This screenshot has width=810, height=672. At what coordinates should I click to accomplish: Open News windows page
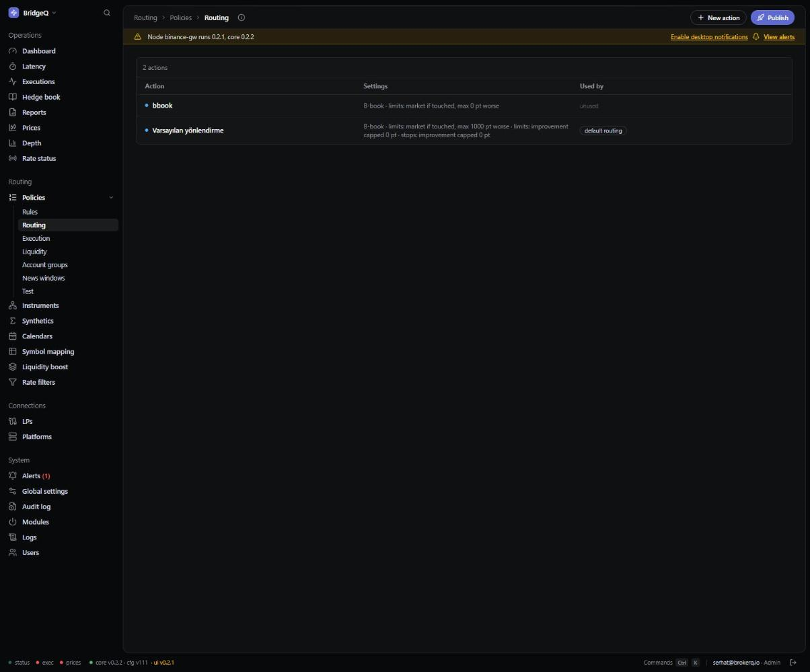click(43, 278)
